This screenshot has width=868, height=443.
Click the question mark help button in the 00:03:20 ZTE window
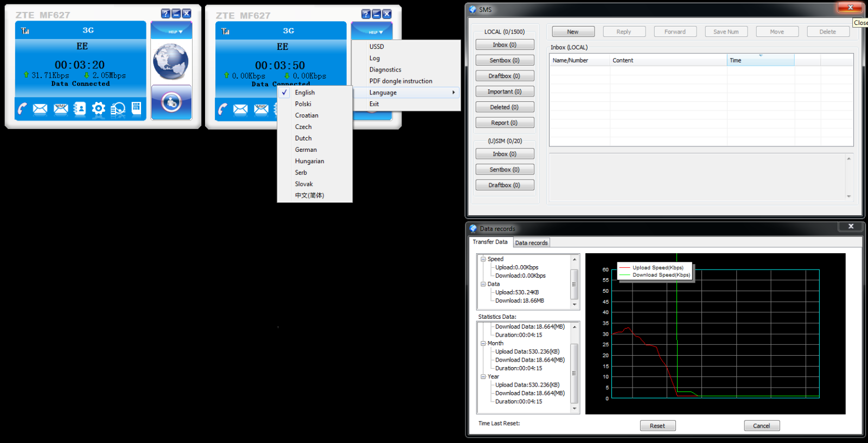(x=166, y=14)
